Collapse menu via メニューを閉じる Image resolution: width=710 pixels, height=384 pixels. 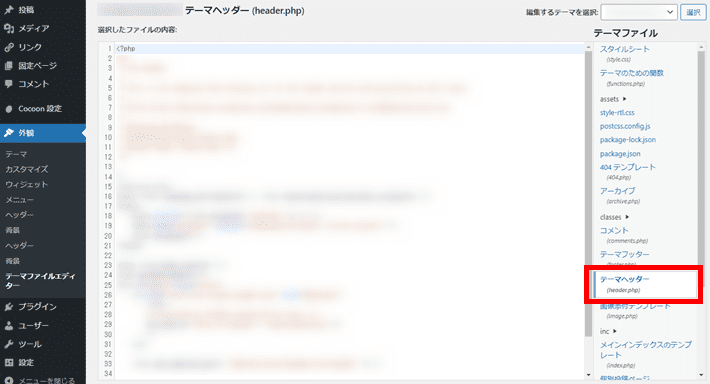[x=40, y=380]
